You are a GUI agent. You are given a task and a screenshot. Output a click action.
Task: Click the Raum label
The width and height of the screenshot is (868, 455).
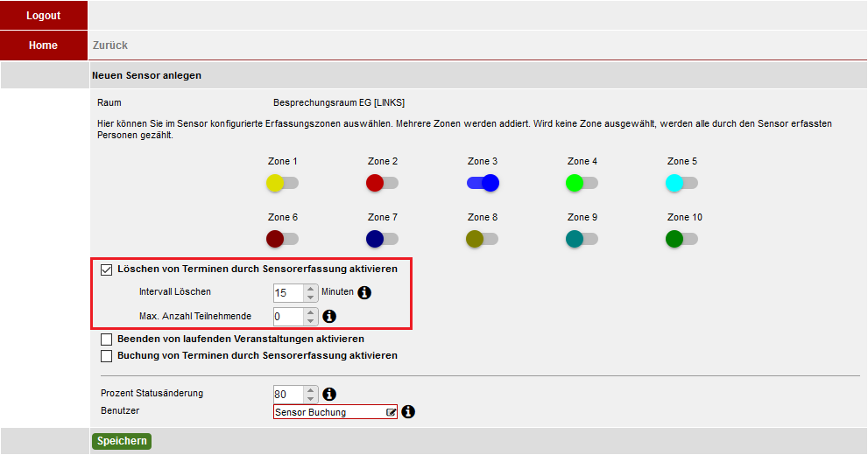109,103
